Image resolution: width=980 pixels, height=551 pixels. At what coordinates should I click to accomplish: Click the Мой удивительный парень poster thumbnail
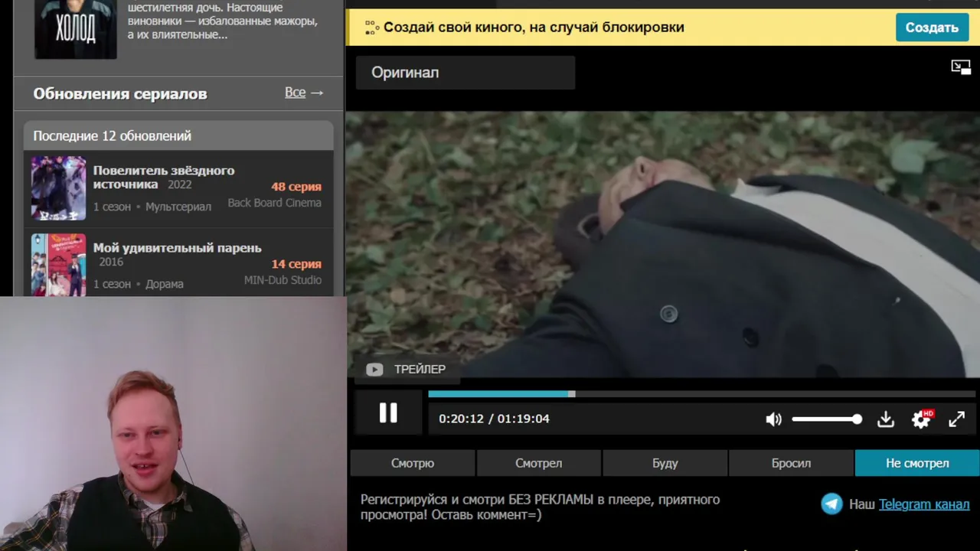pos(59,265)
